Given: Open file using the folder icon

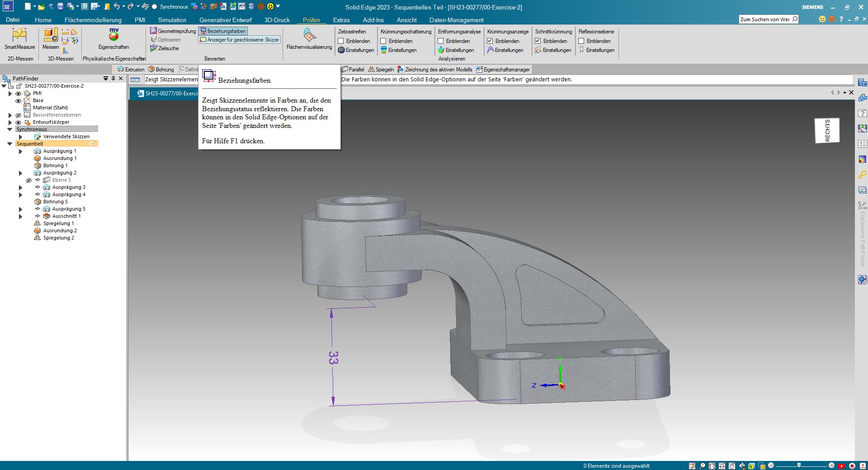Looking at the screenshot, I should pos(41,6).
